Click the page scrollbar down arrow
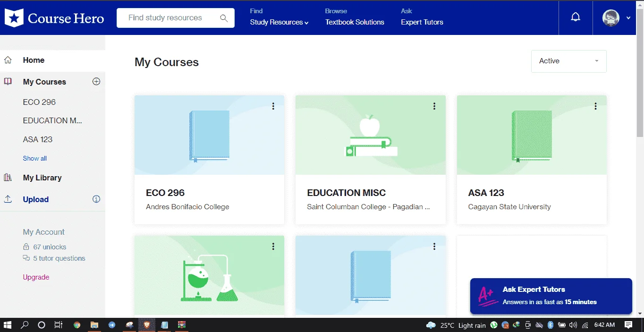The height and width of the screenshot is (332, 644). pos(640,313)
